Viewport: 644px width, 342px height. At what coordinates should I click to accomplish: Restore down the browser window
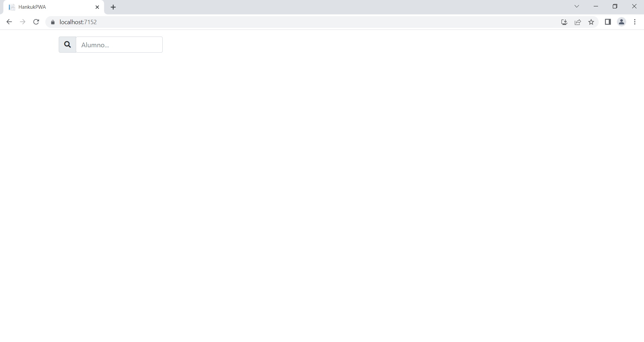[x=615, y=6]
